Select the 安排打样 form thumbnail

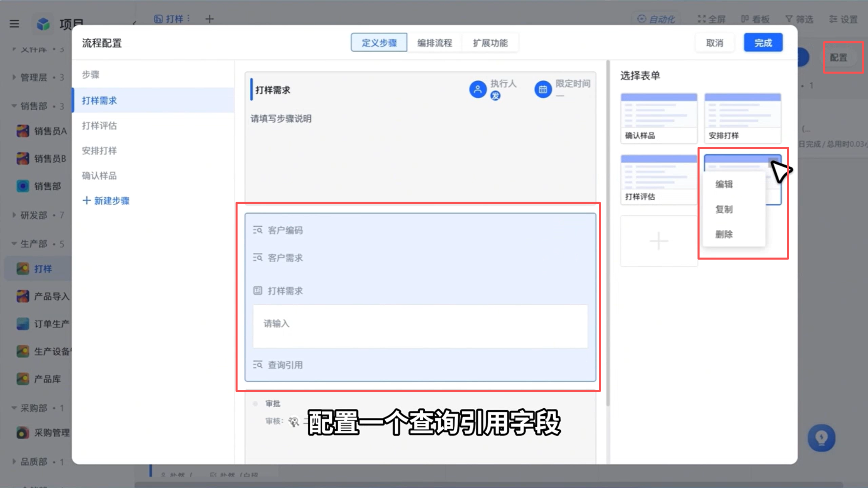(x=742, y=118)
